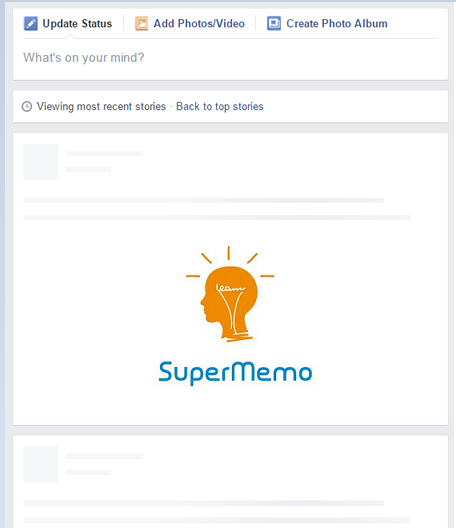Click the Create Photo Album icon
456x528 pixels.
pos(274,24)
